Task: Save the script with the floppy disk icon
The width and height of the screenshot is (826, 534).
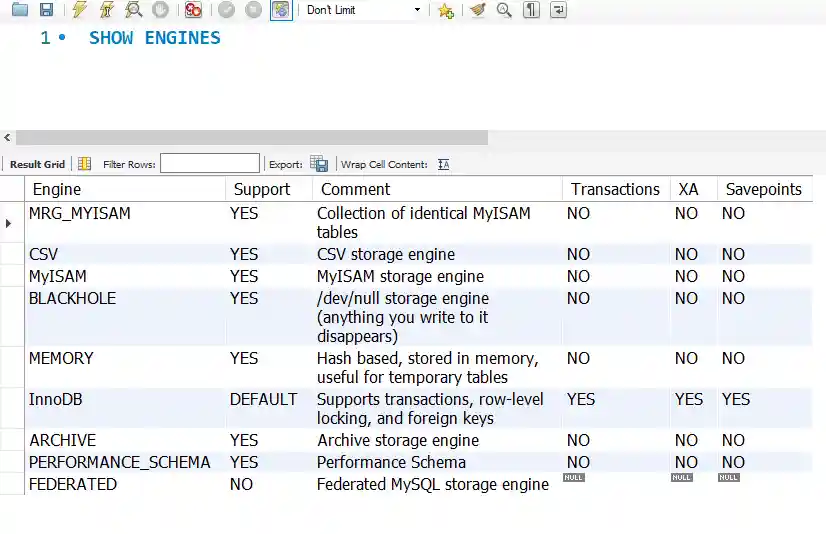Action: click(x=46, y=9)
